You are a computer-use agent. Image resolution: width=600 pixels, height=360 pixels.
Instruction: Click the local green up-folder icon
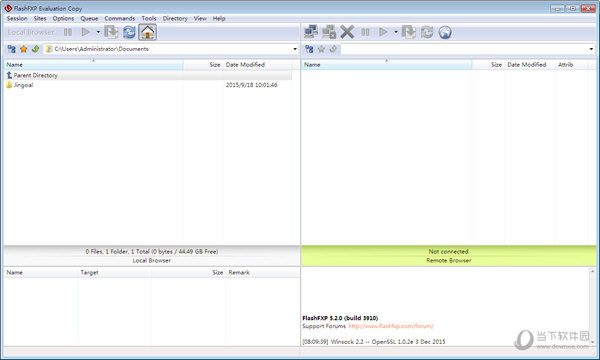pos(36,49)
